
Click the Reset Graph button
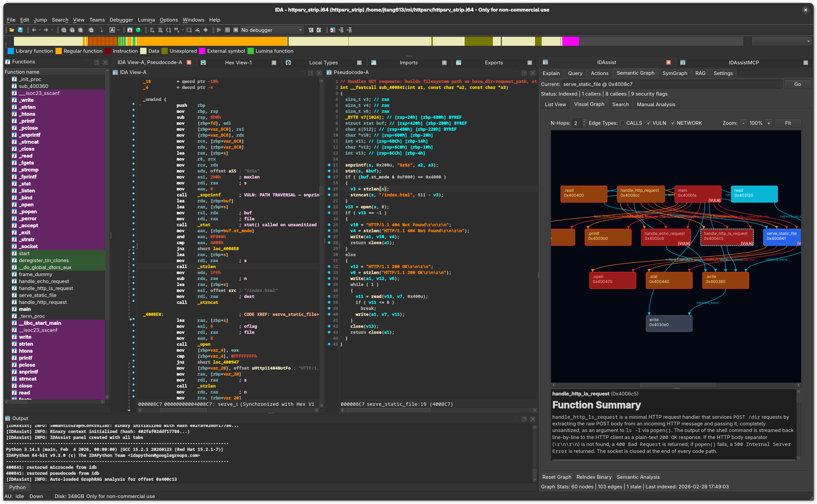556,477
